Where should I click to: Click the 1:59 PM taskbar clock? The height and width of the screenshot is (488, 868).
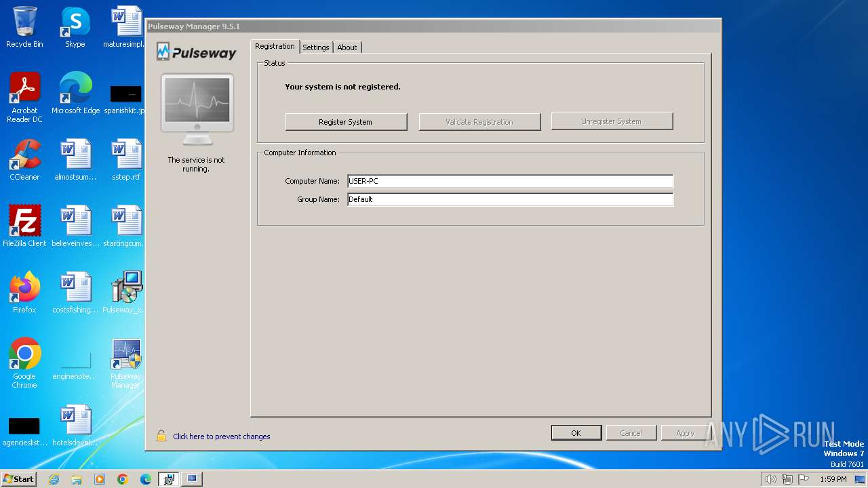tap(833, 479)
